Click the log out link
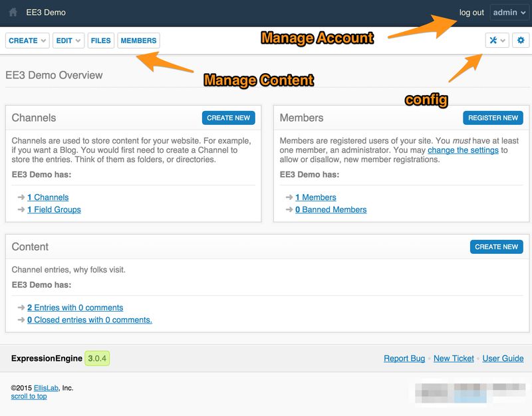 pos(471,13)
